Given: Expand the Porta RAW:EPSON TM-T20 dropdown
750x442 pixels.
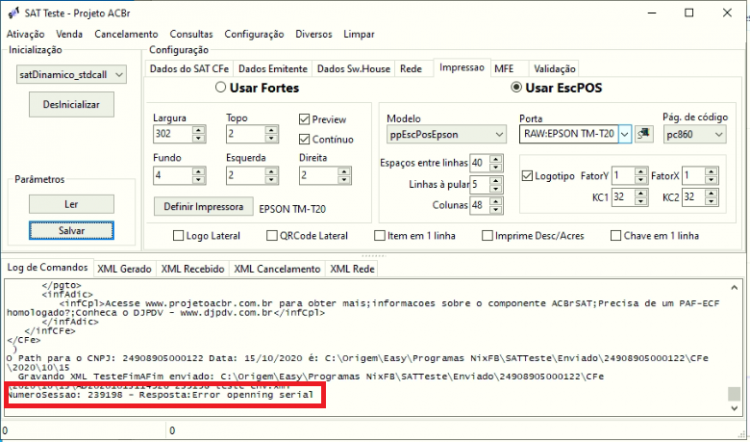Looking at the screenshot, I should coord(624,134).
